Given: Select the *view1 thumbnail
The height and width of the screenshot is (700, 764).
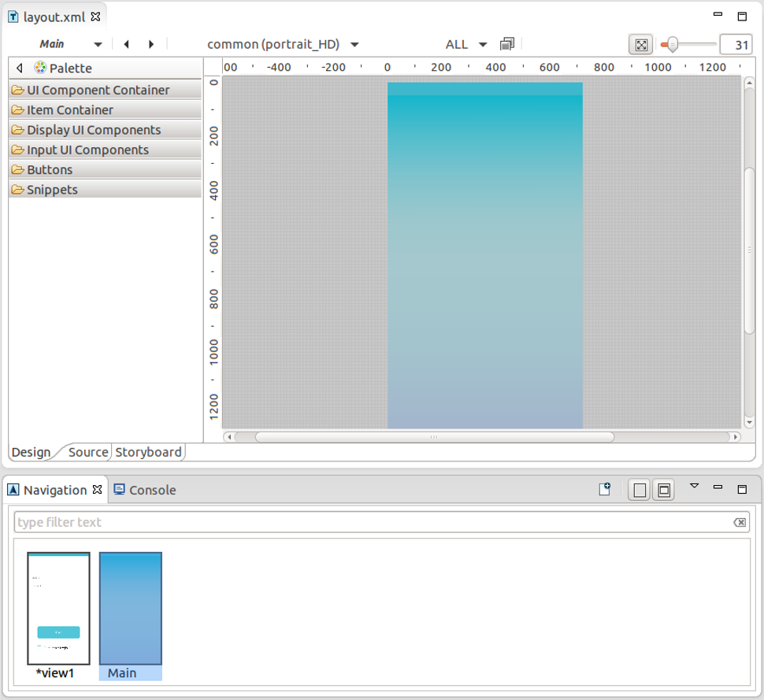Looking at the screenshot, I should pyautogui.click(x=58, y=608).
